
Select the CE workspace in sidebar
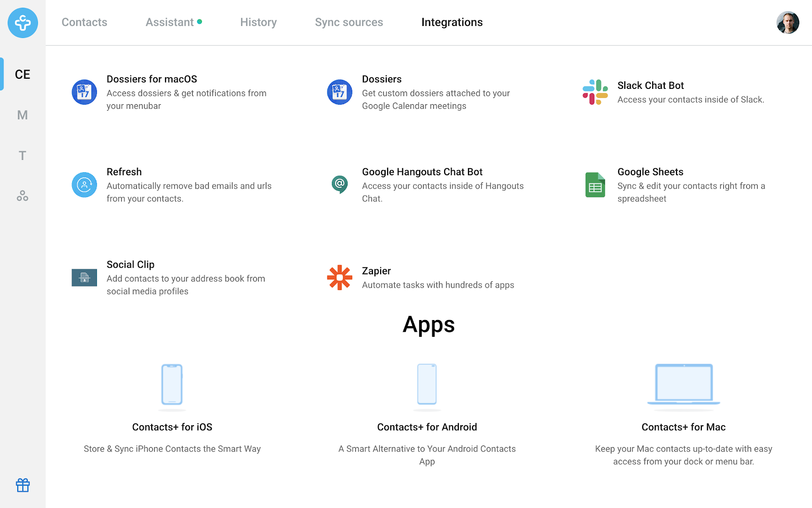pos(23,74)
